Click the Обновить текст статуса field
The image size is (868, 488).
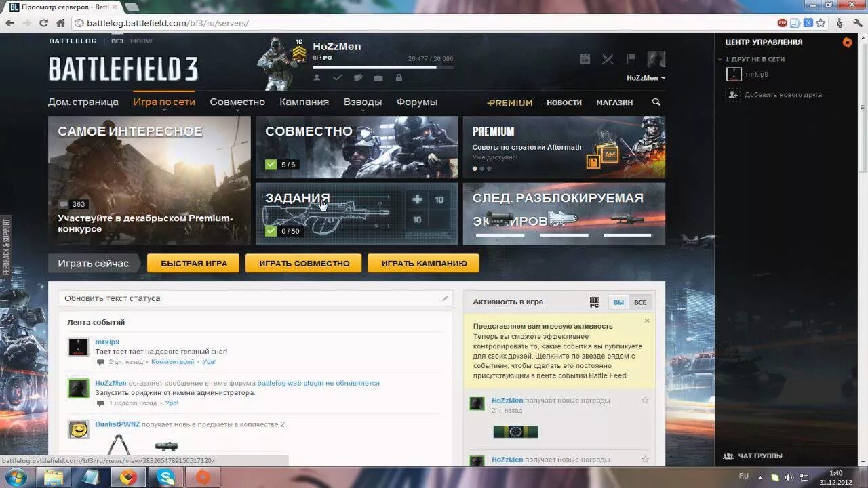[255, 298]
